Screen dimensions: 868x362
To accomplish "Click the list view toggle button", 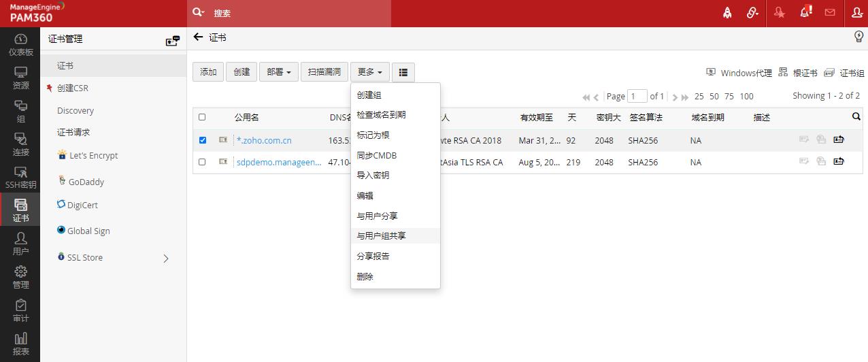I will [x=403, y=72].
